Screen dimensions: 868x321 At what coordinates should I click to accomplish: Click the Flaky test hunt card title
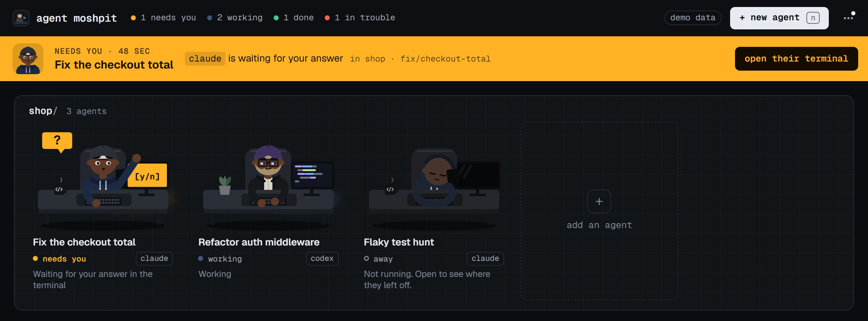coord(399,242)
